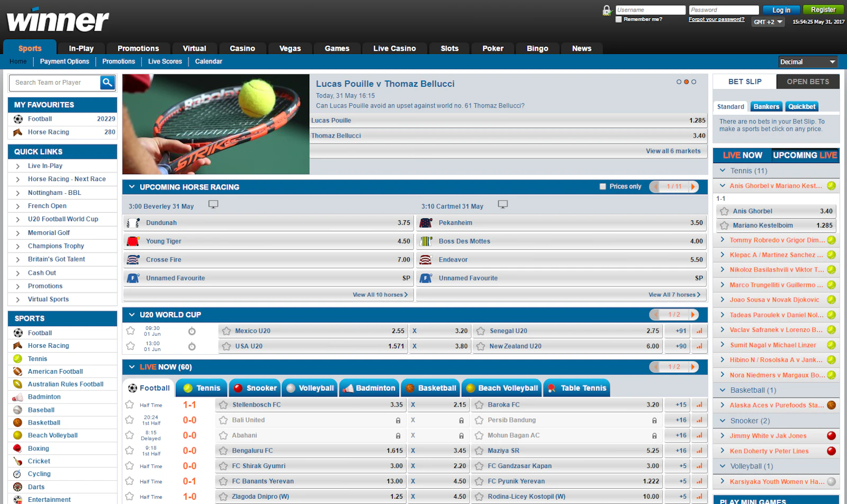The image size is (847, 504).
Task: Click View All 10 horses link
Action: pos(380,295)
